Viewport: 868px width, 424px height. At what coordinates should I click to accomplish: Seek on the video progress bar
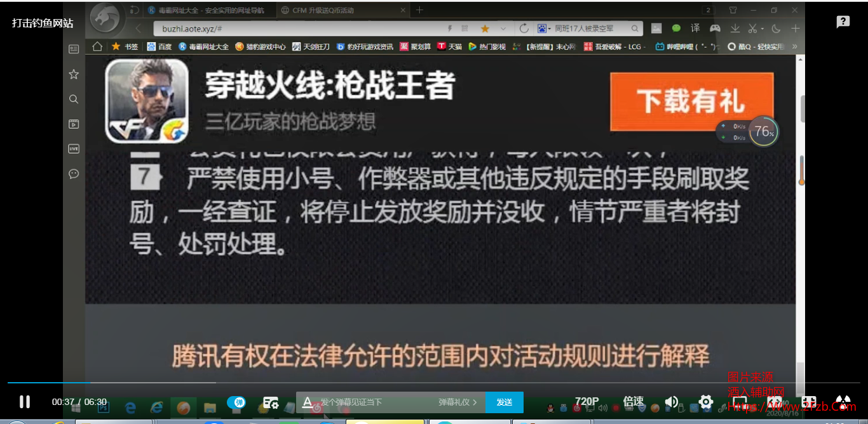pos(434,383)
